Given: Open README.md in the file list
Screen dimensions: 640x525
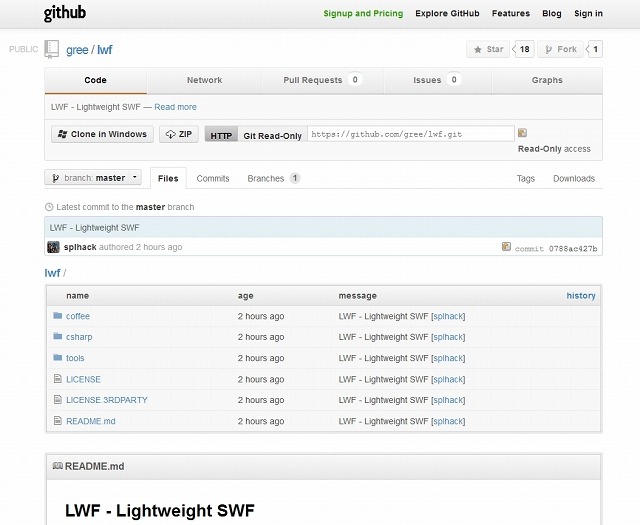Looking at the screenshot, I should point(91,421).
